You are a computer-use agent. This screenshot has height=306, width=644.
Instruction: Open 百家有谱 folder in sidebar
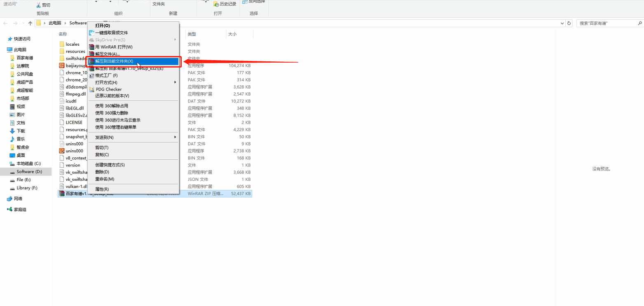point(21,58)
